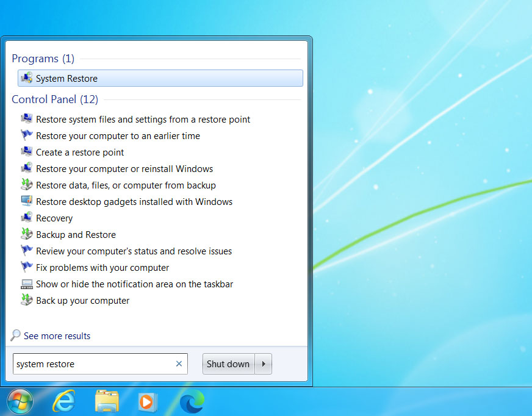532x416 pixels.
Task: Click the Programs (1) group header
Action: click(43, 59)
